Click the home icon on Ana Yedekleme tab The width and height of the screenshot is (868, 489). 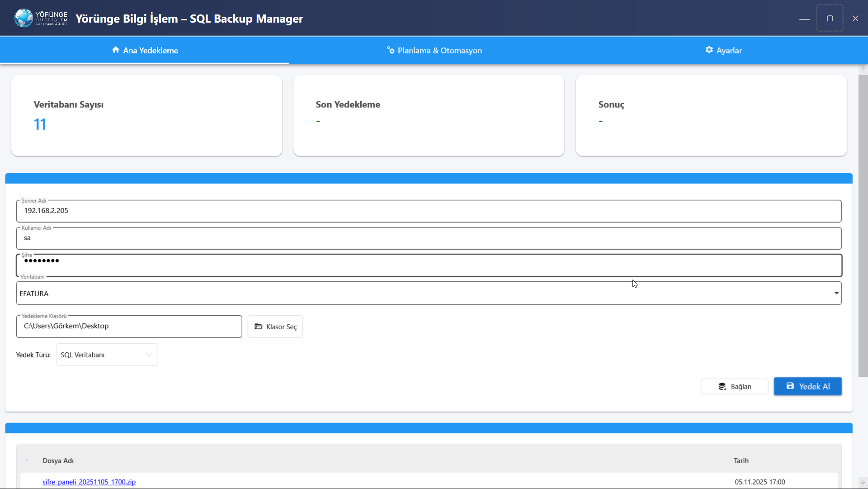click(116, 50)
